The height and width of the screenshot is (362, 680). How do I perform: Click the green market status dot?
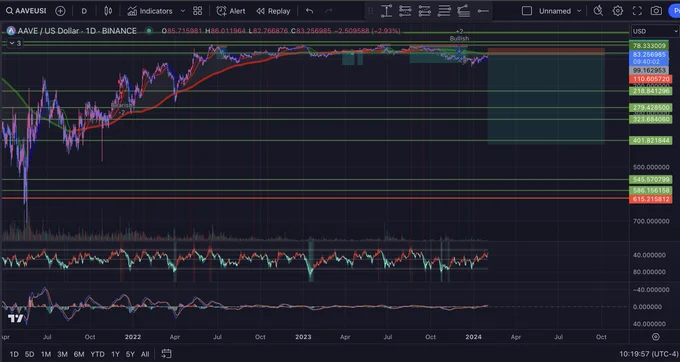tap(149, 31)
